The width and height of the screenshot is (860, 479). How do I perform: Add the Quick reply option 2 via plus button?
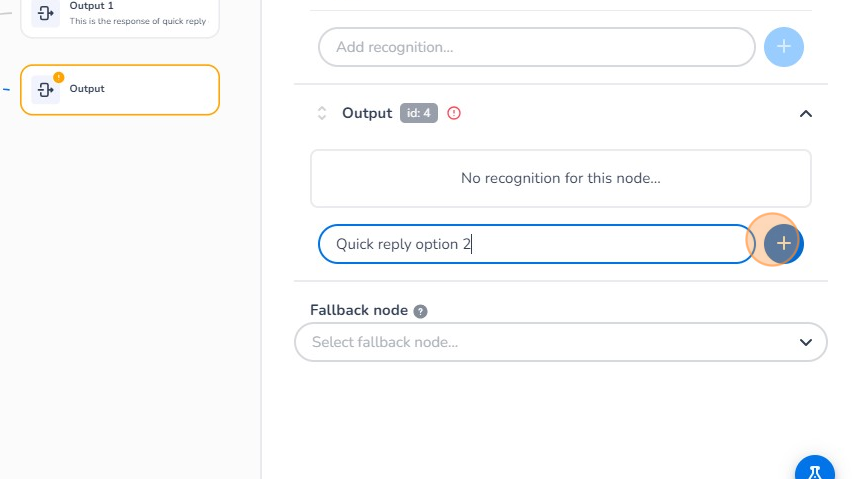784,243
